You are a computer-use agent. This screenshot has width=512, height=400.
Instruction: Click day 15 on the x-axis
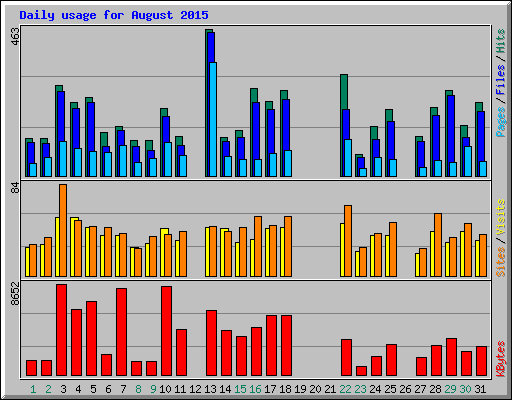click(240, 389)
